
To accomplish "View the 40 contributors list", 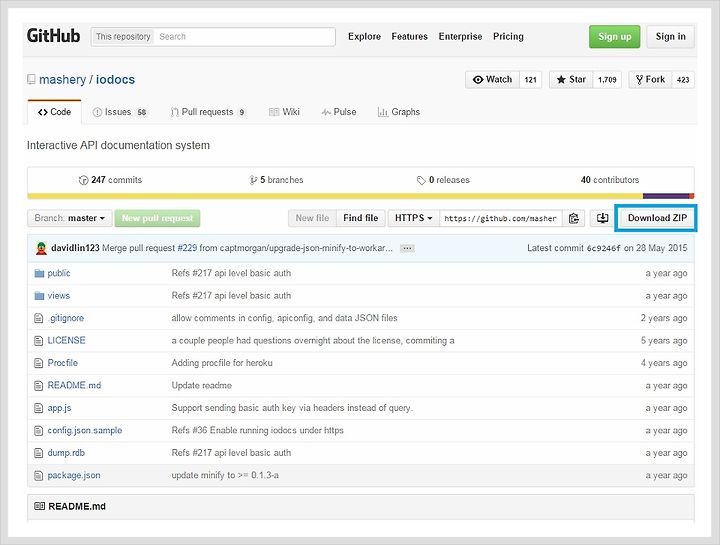I will [x=610, y=180].
